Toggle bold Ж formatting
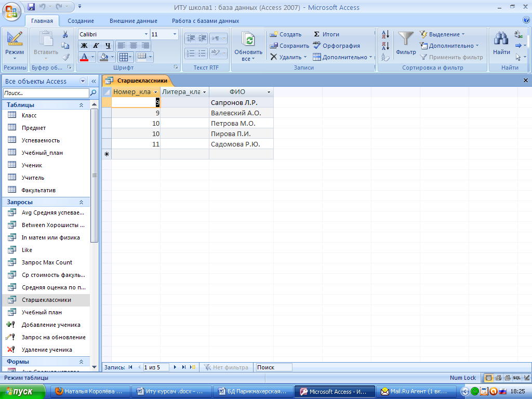Viewport: 532px width, 399px height. pos(84,46)
